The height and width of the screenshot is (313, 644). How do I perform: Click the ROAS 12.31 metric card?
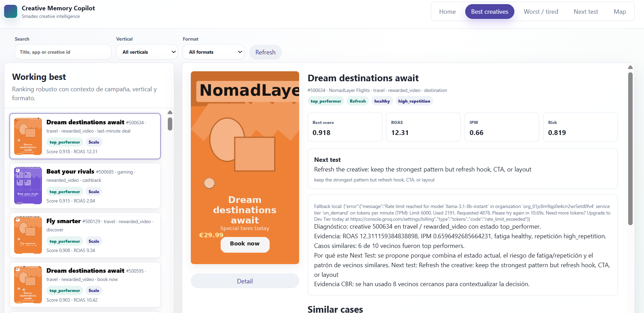pyautogui.click(x=423, y=127)
